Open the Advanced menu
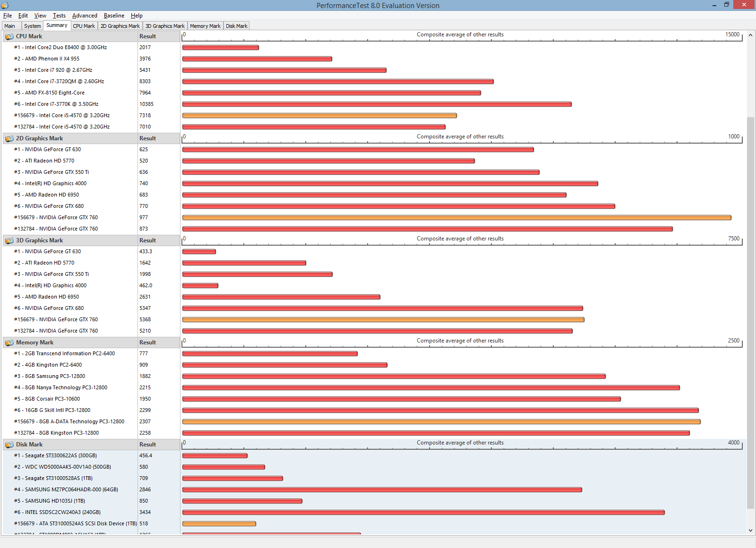The image size is (756, 548). click(x=85, y=16)
